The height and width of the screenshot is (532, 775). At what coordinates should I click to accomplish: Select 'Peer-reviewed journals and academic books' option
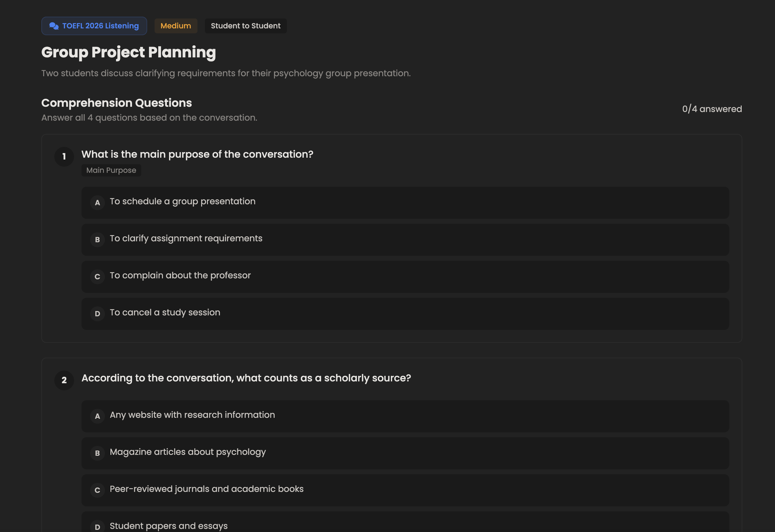pyautogui.click(x=207, y=489)
